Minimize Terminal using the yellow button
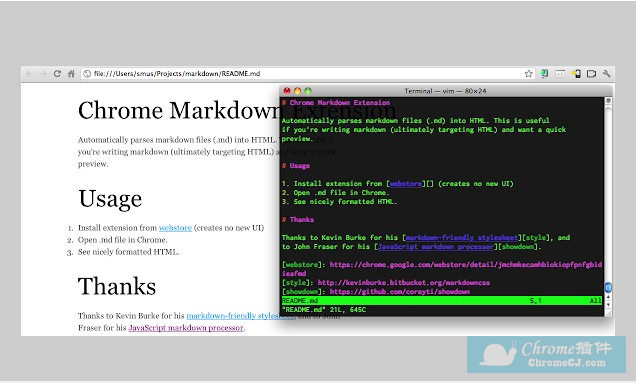The width and height of the screenshot is (636, 383). click(x=298, y=91)
